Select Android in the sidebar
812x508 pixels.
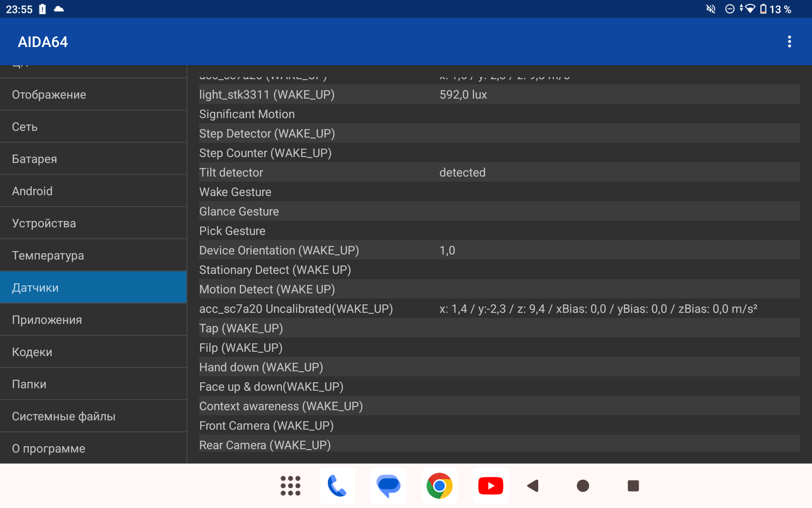93,191
